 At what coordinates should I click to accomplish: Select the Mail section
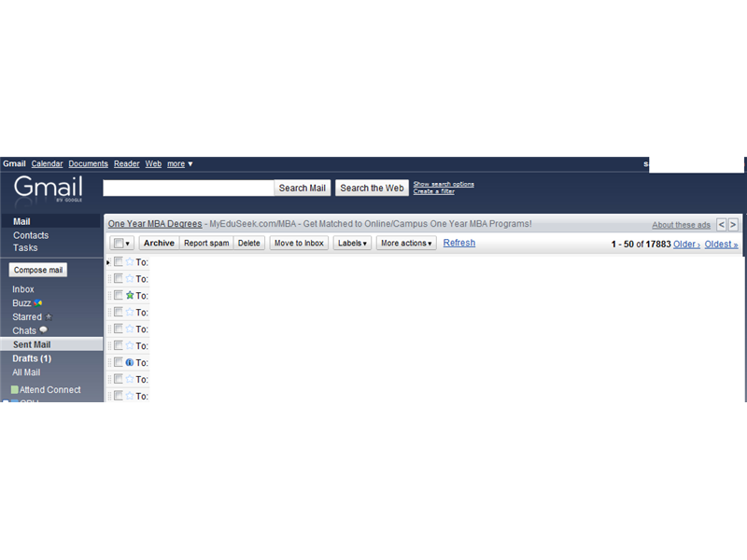pos(21,221)
